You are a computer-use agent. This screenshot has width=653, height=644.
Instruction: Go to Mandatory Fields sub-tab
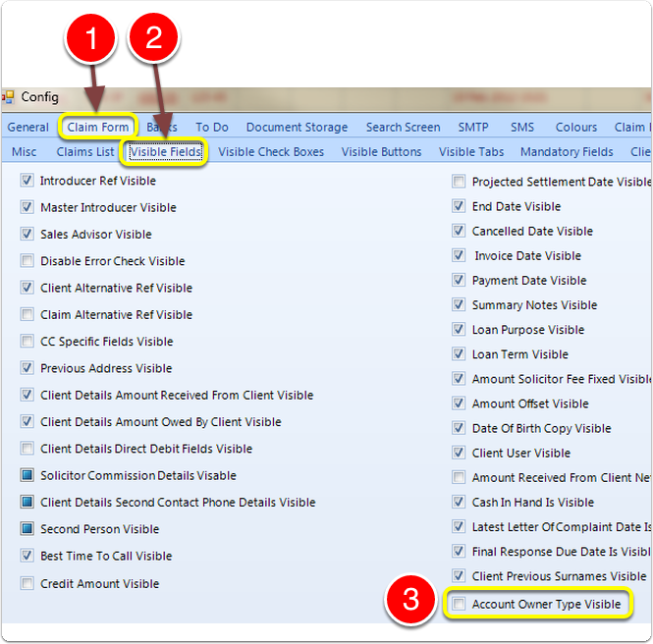(x=567, y=152)
